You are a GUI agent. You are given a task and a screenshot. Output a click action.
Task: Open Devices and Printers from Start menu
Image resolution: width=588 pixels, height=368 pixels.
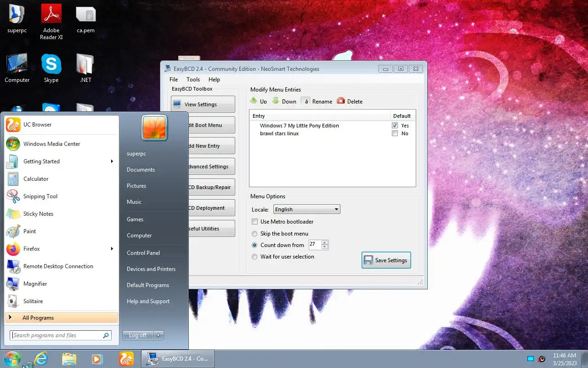[151, 269]
